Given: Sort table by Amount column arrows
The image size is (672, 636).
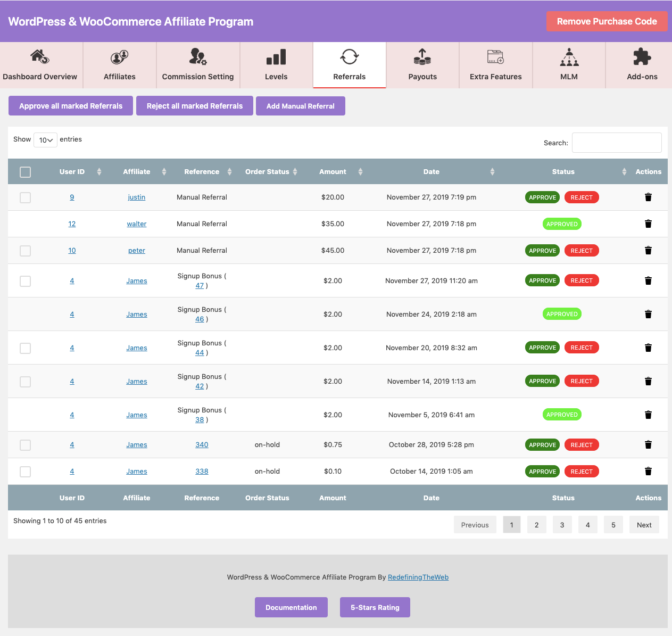Looking at the screenshot, I should pyautogui.click(x=360, y=171).
